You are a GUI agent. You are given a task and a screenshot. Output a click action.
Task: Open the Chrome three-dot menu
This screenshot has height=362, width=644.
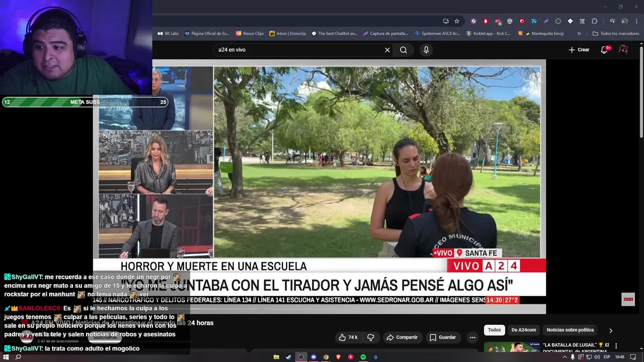click(636, 21)
